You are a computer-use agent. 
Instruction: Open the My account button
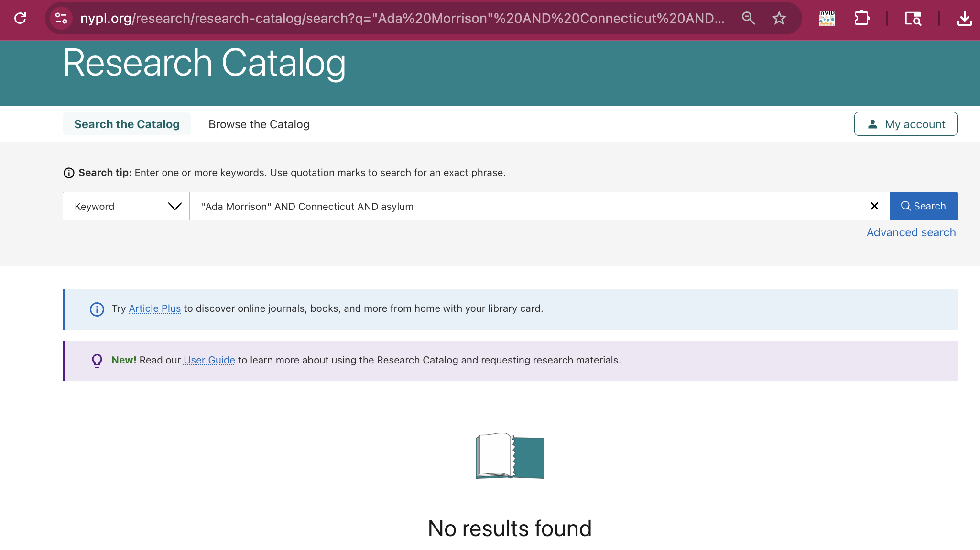[x=905, y=124]
